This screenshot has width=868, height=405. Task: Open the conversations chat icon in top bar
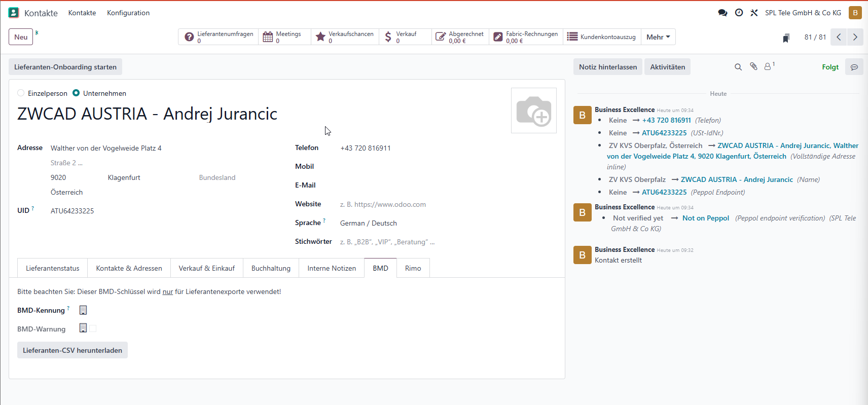click(x=723, y=13)
